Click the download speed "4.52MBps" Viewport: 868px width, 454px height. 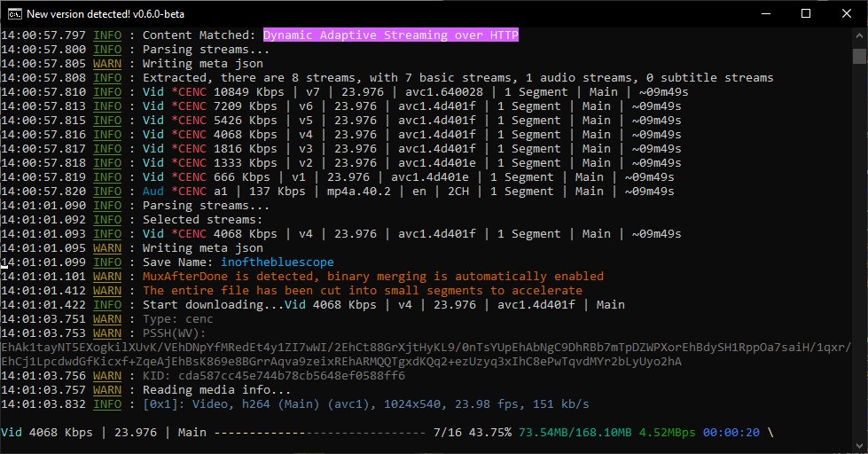coord(667,433)
